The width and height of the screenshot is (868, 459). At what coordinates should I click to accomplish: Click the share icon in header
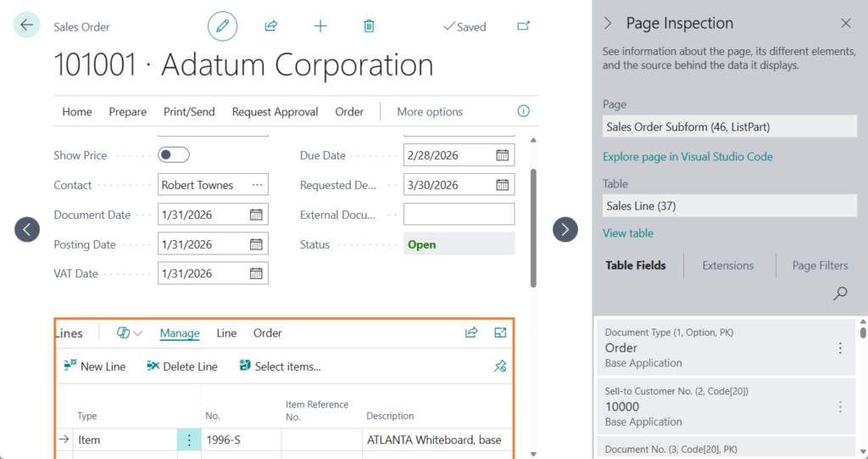point(271,26)
